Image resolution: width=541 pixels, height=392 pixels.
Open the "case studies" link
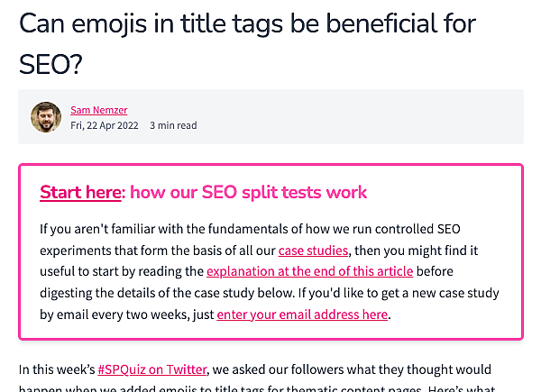pos(313,250)
